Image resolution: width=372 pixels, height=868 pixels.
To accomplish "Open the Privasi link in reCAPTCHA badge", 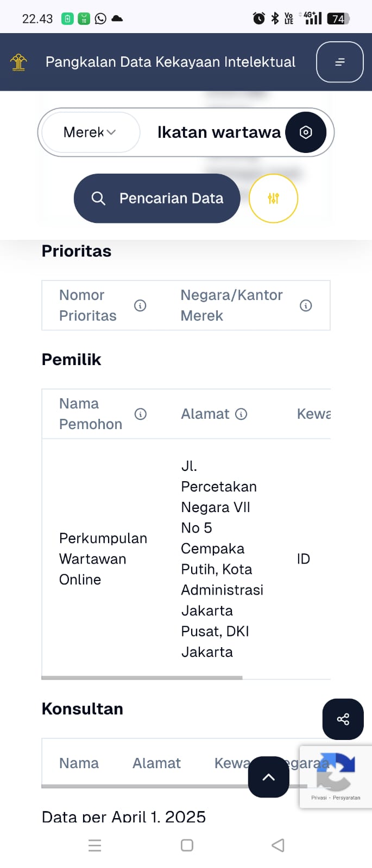I will coord(319,797).
